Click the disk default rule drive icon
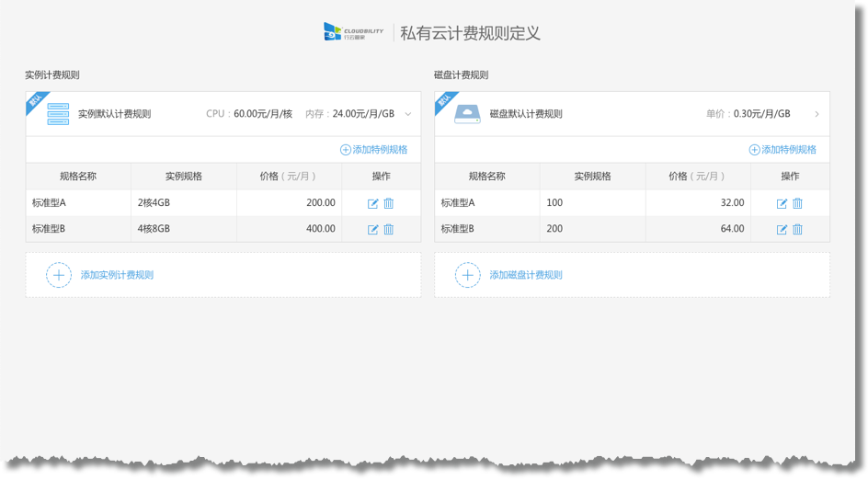The width and height of the screenshot is (868, 480). [467, 114]
